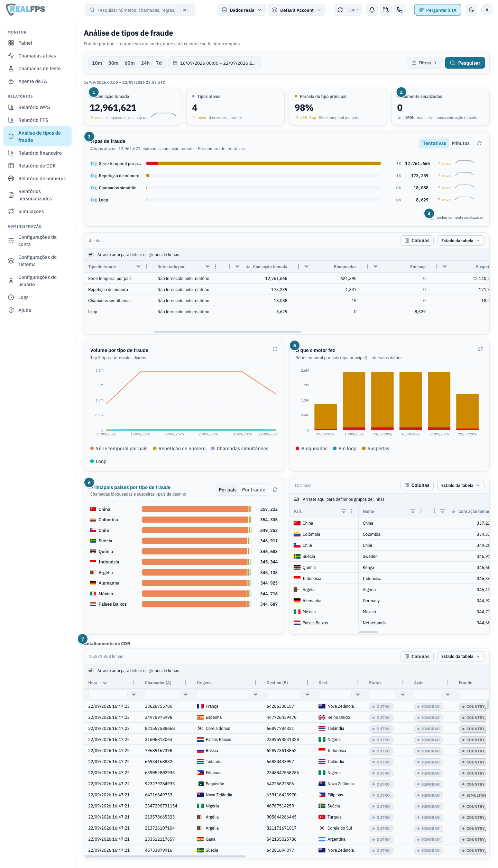Refresh the Tipos de fraude panel

click(x=479, y=143)
